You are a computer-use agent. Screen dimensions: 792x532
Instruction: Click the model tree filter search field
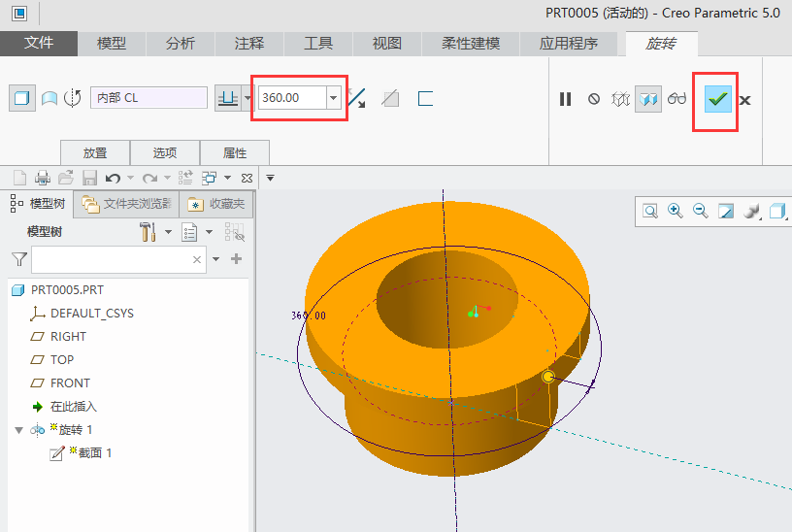[111, 259]
